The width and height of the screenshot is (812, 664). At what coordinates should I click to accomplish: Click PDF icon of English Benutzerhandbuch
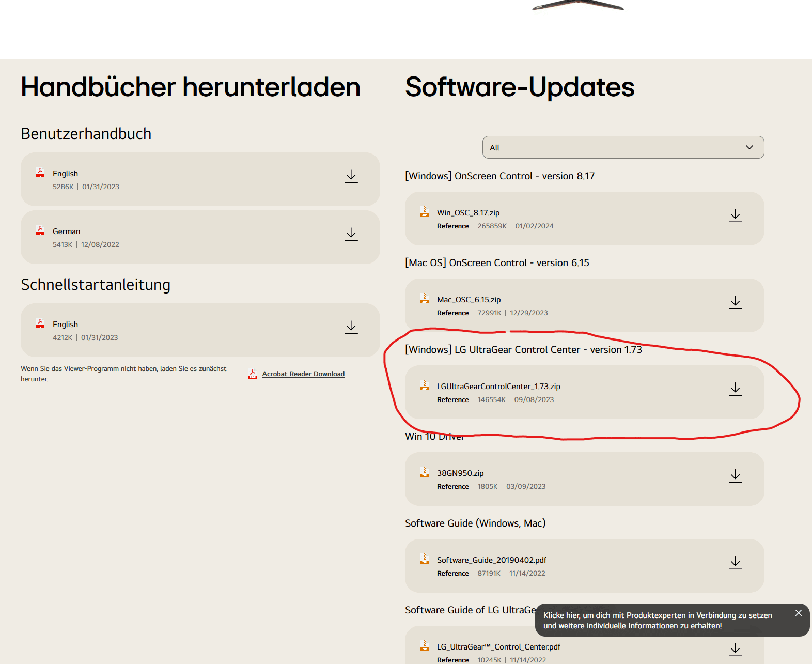[x=40, y=173]
